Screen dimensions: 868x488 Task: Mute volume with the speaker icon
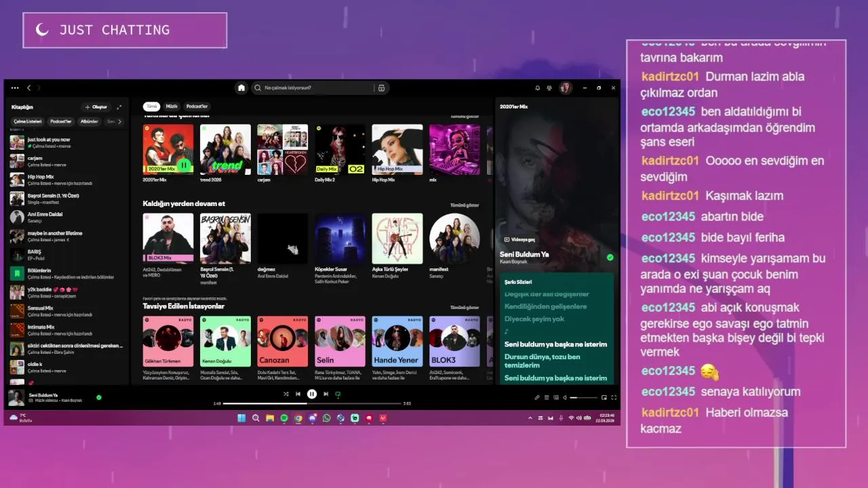point(564,397)
